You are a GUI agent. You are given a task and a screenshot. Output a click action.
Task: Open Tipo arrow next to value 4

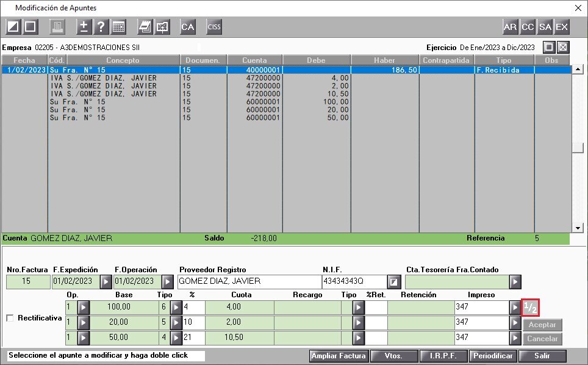176,338
